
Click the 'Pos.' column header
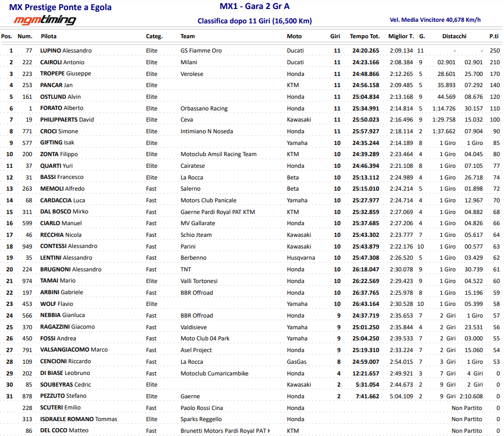tap(7, 36)
